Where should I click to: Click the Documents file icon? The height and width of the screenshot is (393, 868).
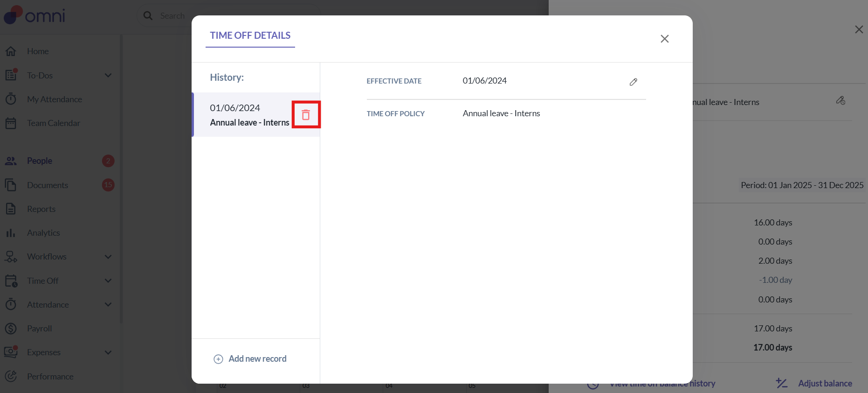click(11, 185)
